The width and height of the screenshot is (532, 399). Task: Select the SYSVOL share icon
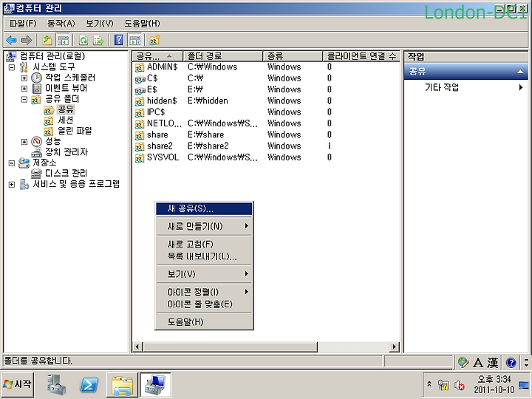click(x=140, y=158)
